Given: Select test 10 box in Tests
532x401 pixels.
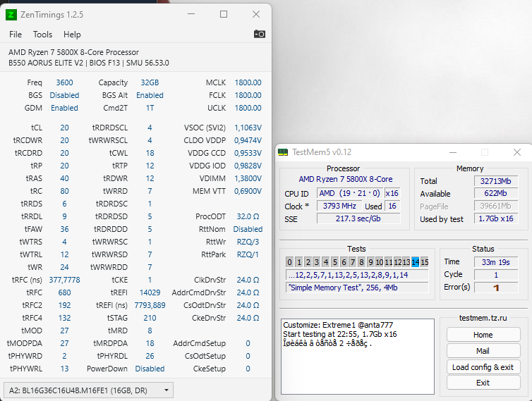Looking at the screenshot, I should coord(380,262).
